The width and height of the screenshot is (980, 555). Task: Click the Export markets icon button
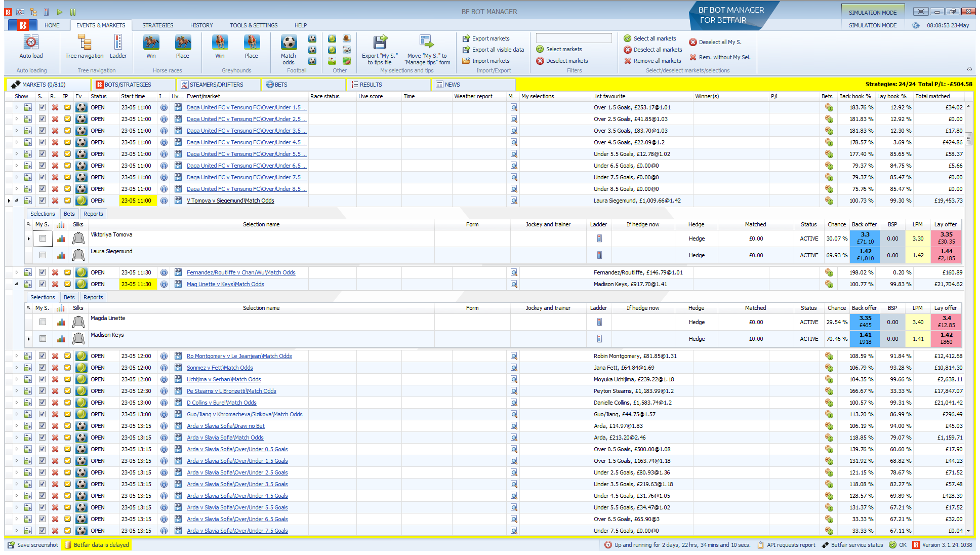point(486,38)
